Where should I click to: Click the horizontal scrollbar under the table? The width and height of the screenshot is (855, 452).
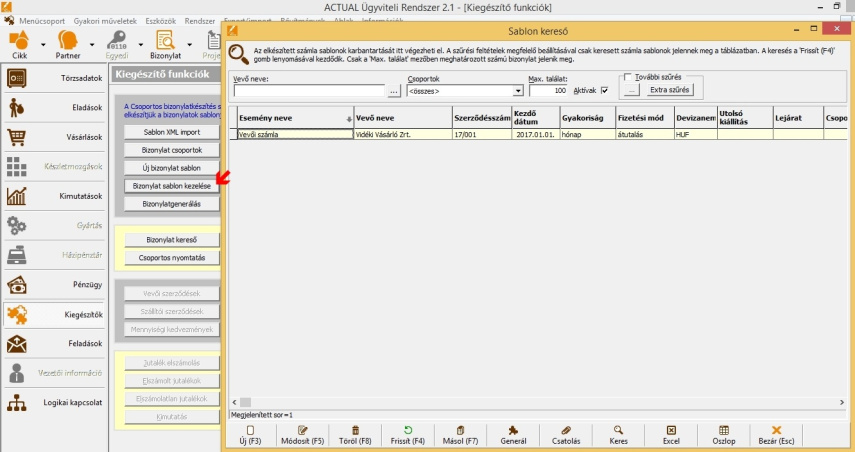(530, 401)
